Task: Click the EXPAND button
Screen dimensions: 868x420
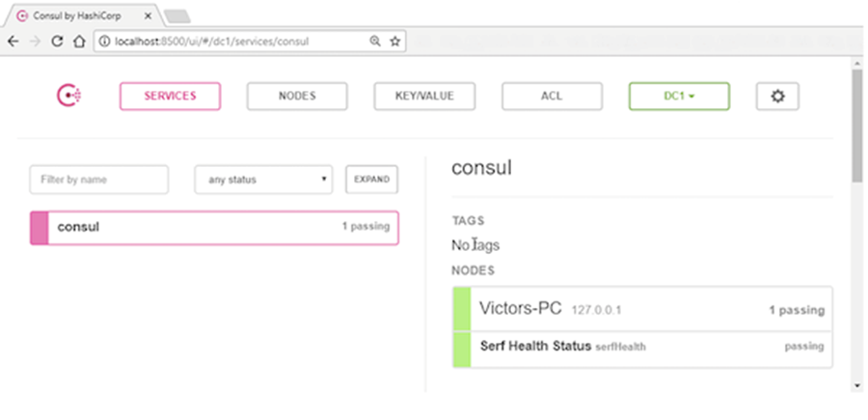Action: click(x=371, y=180)
